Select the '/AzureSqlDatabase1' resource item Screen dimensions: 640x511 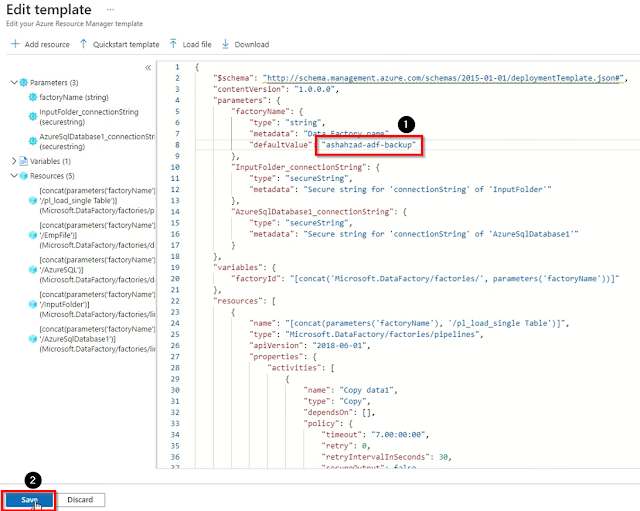tap(97, 339)
